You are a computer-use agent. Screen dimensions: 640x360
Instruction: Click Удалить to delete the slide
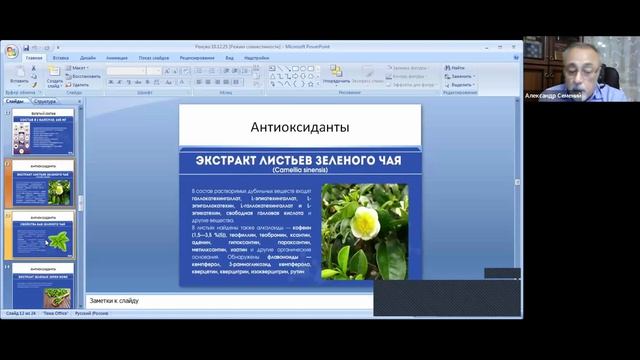[78, 85]
